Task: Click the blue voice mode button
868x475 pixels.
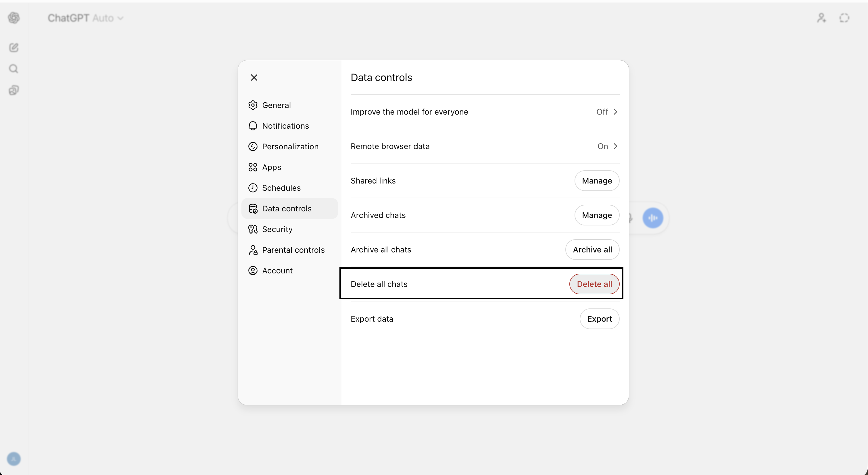Action: 653,218
